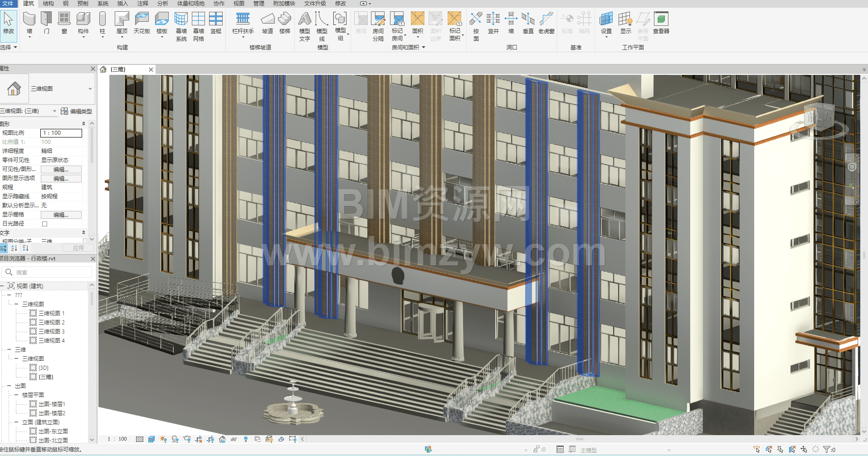Switch to the 结构 ribbon tab
Viewport: 868px width, 456px height.
tap(48, 4)
